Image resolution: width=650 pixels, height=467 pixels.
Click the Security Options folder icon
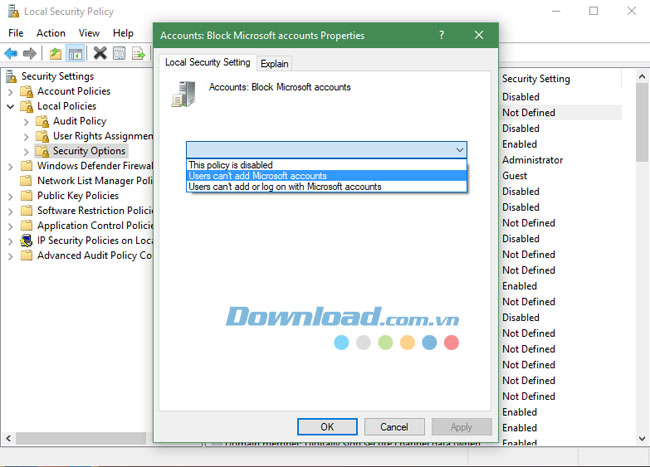tap(42, 151)
